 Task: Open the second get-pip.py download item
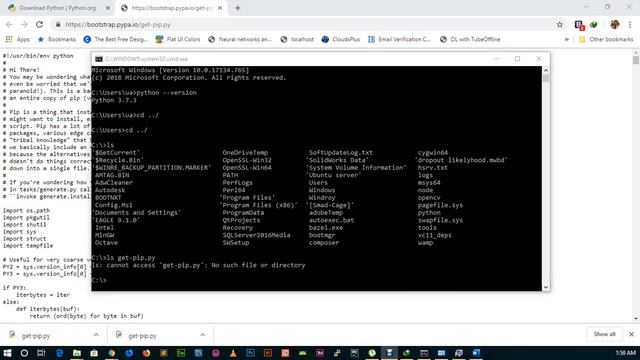tap(142, 336)
